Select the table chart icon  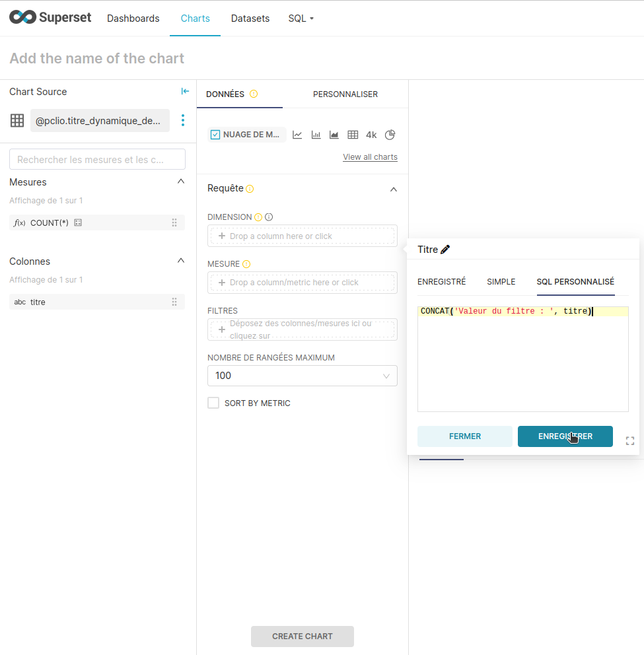353,135
